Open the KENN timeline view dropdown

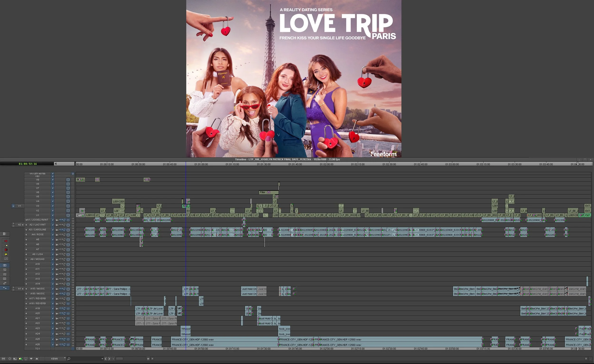tap(55, 359)
